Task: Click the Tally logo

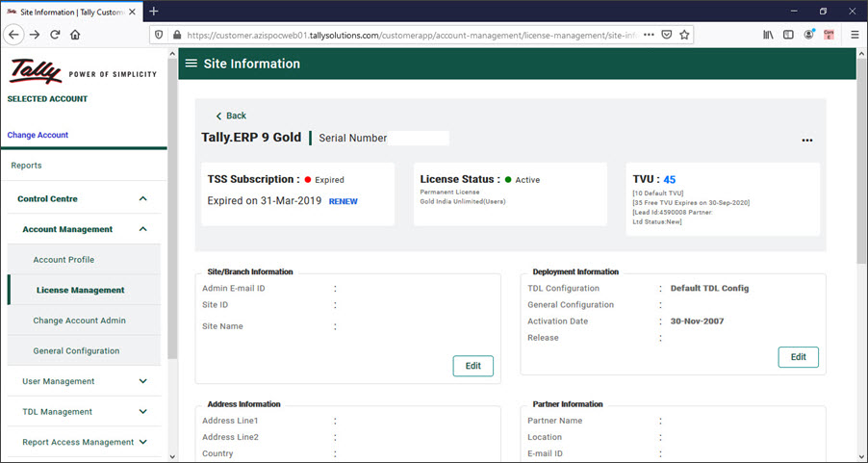Action: point(36,71)
